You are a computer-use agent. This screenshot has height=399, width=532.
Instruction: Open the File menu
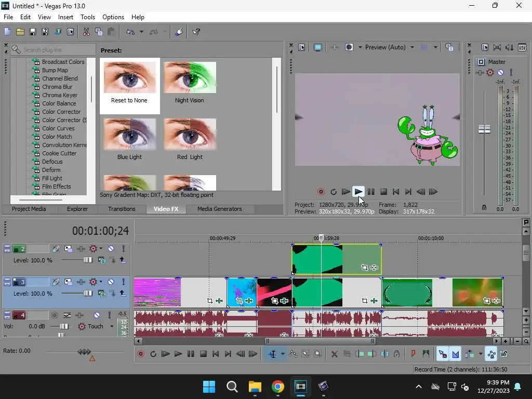pos(8,17)
